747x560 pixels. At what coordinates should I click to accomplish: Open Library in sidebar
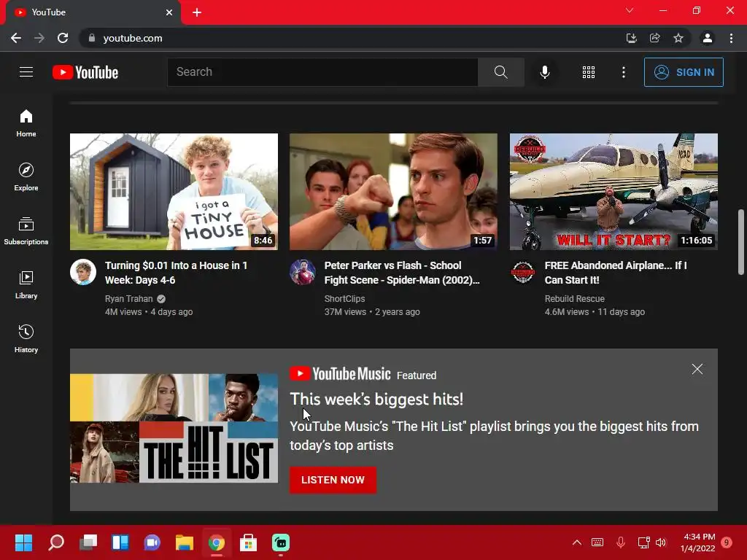[26, 284]
